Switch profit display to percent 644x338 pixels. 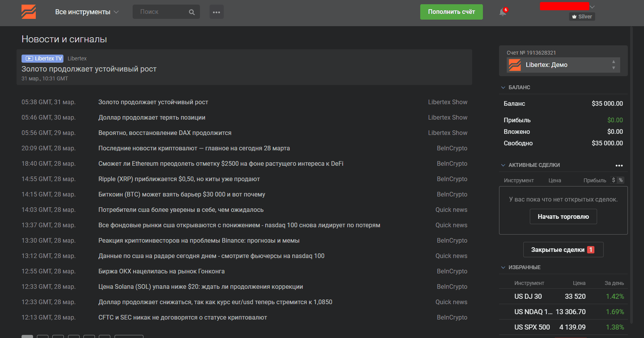(621, 180)
